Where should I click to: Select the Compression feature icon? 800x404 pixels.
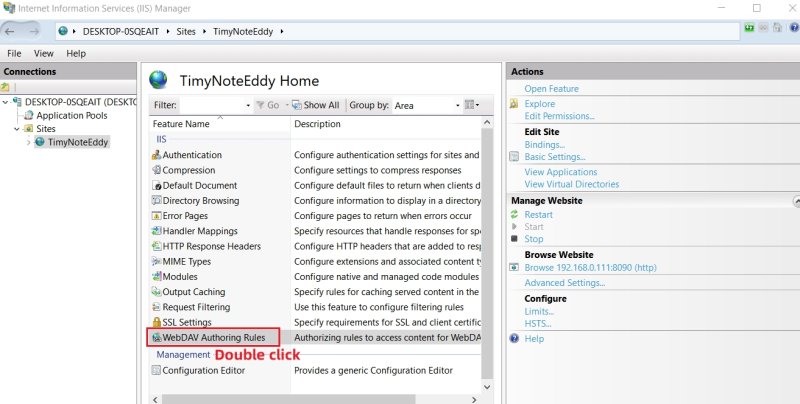156,170
